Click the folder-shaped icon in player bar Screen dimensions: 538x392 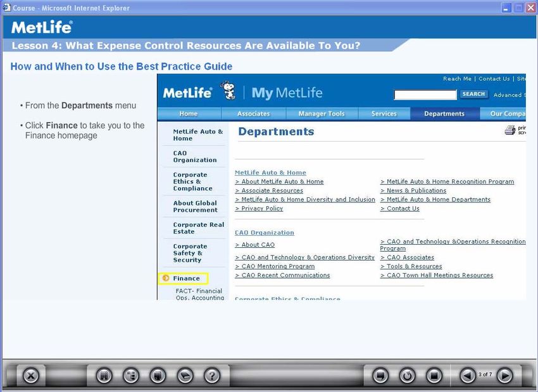185,376
